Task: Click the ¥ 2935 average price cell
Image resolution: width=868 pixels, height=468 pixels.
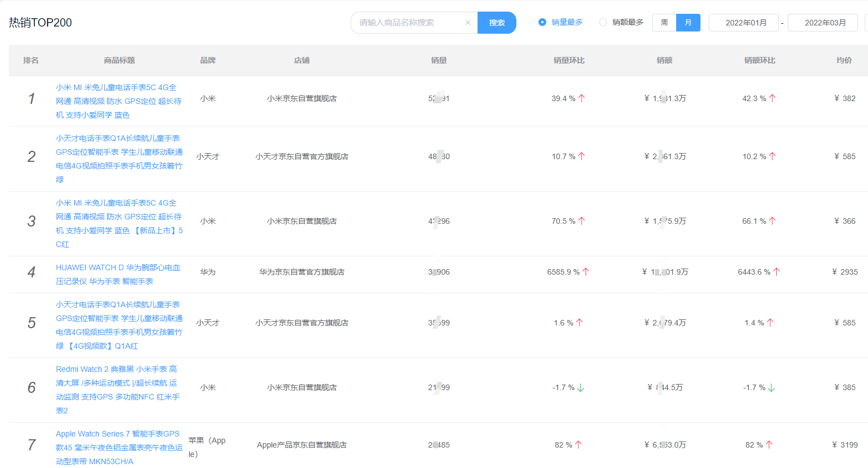Action: (x=845, y=272)
